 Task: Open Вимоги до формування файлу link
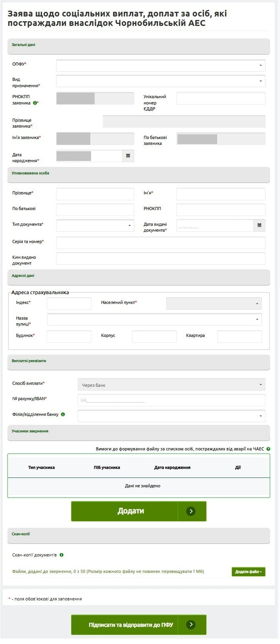[x=180, y=449]
